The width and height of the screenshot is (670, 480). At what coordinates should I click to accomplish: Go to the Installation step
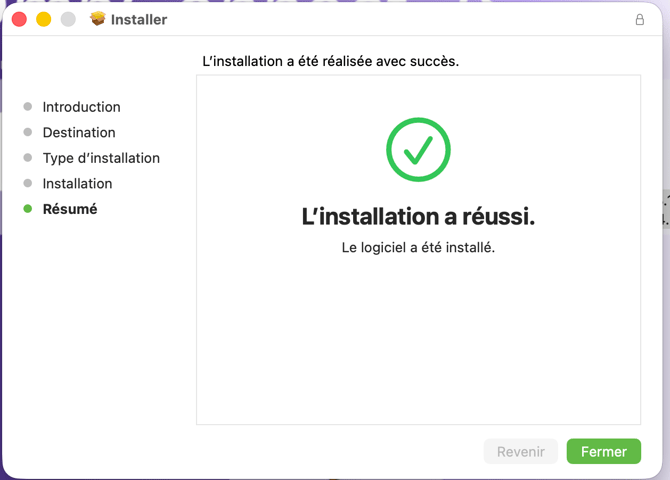click(x=77, y=183)
